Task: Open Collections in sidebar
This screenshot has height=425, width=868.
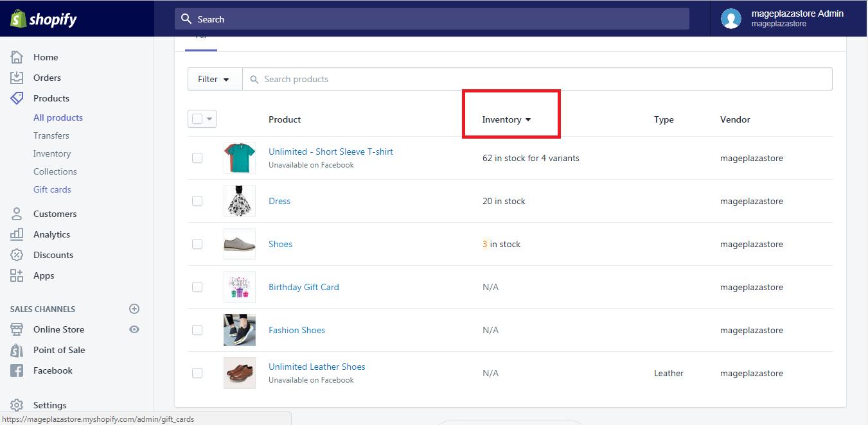Action: coord(55,171)
